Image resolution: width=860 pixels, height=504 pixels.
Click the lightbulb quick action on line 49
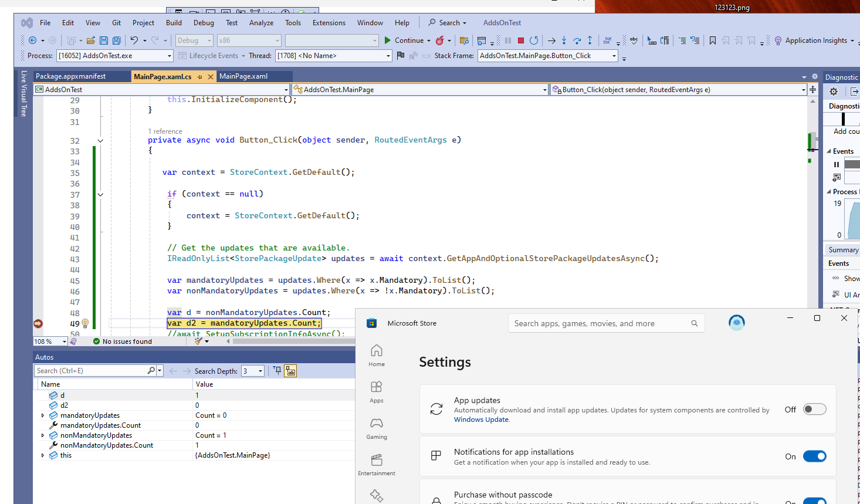pos(85,323)
